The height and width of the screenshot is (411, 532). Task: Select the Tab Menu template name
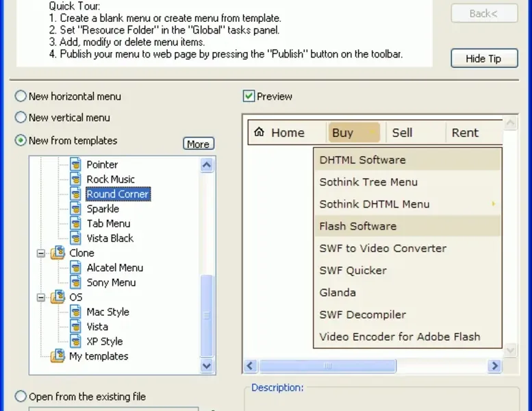coord(109,224)
